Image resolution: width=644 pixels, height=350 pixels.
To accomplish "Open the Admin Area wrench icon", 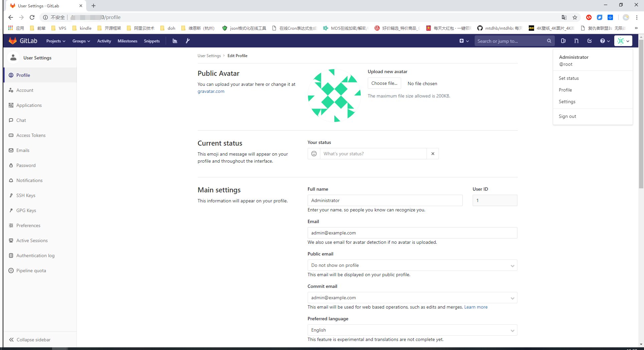I will [188, 41].
